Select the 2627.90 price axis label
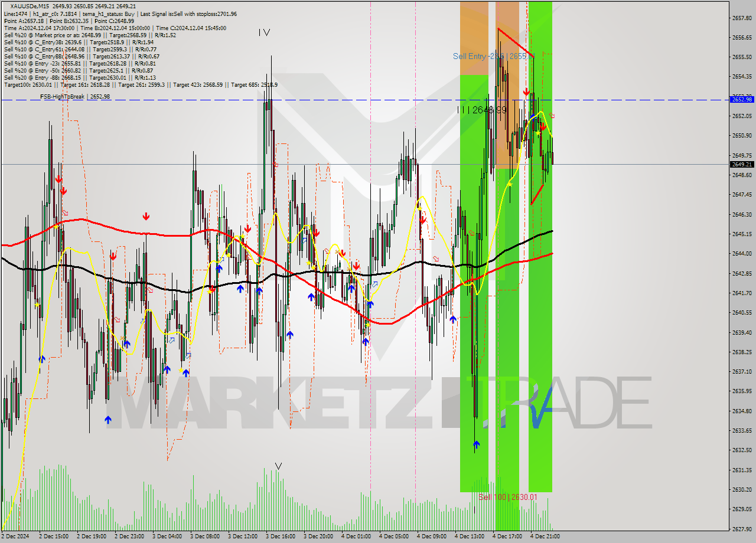The height and width of the screenshot is (543, 756). click(x=741, y=529)
